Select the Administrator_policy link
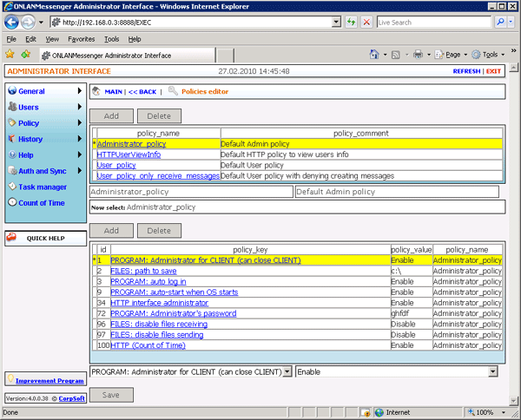This screenshot has width=521, height=420. (x=132, y=144)
